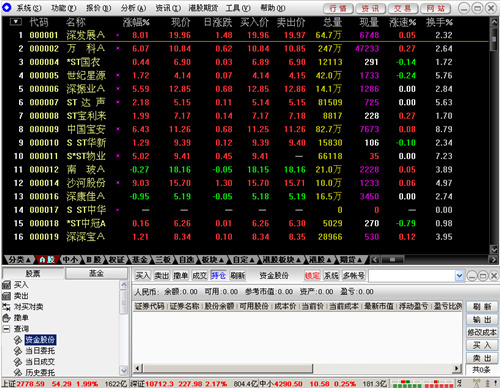
Task: Collapse the 查询 tree node
Action: [6, 329]
